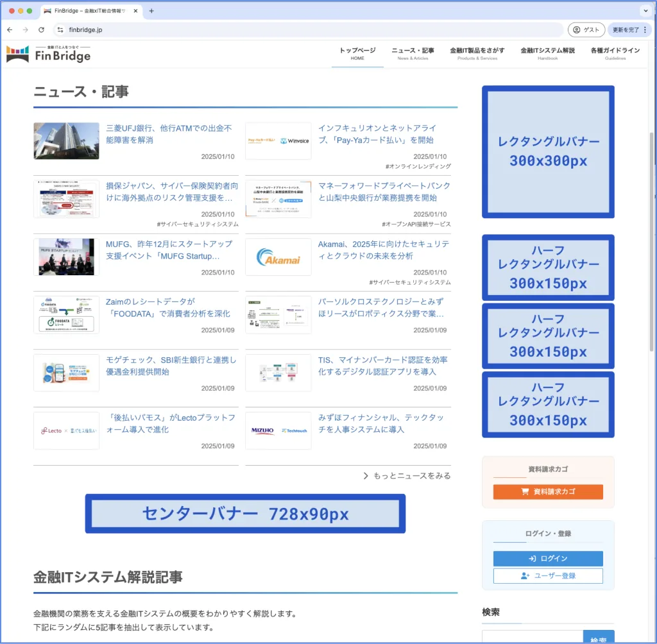
Task: Click the site info icon in address bar
Action: [60, 30]
